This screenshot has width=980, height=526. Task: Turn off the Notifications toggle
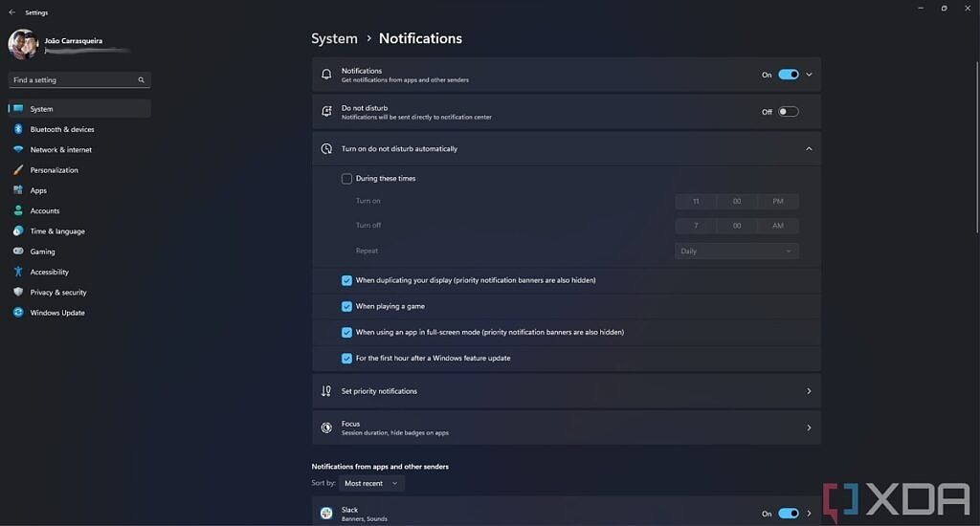click(789, 75)
